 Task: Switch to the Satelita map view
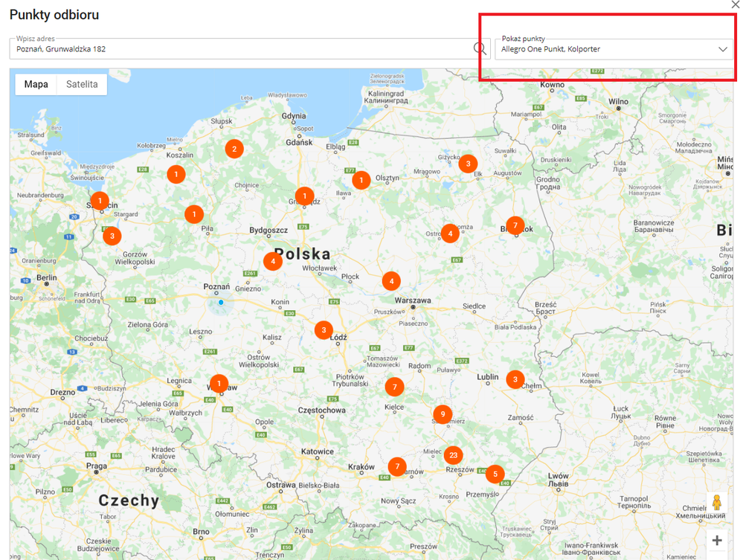tap(82, 84)
